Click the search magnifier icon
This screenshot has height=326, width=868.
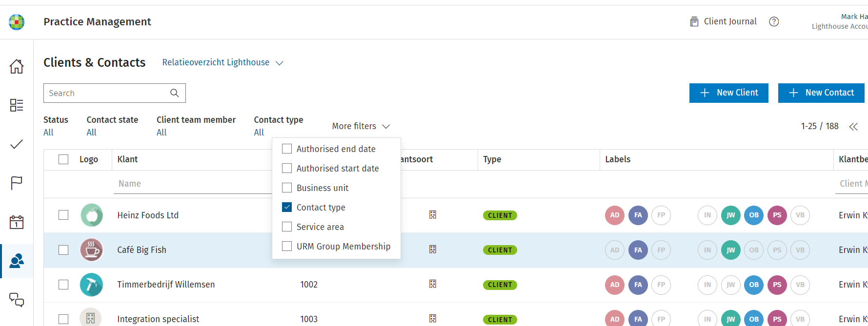(174, 93)
